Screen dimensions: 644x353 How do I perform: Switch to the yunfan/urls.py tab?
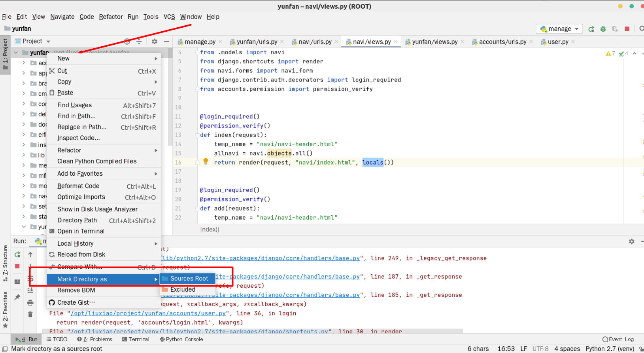point(257,42)
